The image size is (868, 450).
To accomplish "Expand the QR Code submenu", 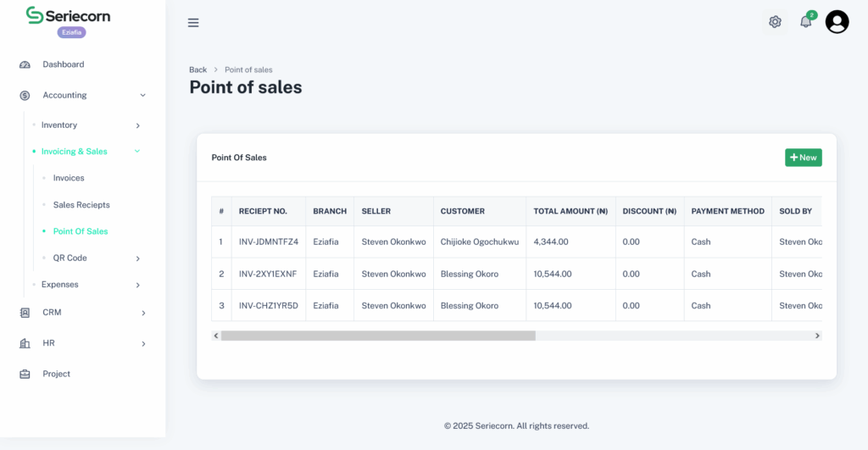I will tap(138, 258).
